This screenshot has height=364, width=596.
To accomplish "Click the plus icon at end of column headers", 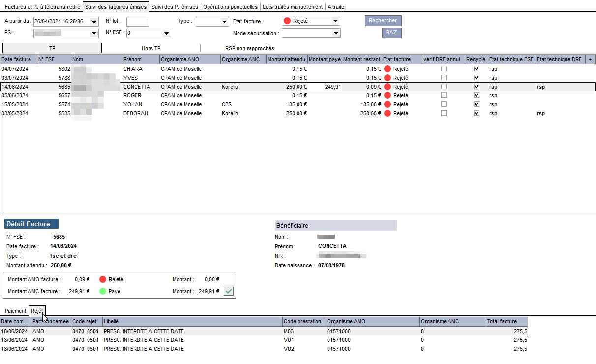I will coord(590,59).
